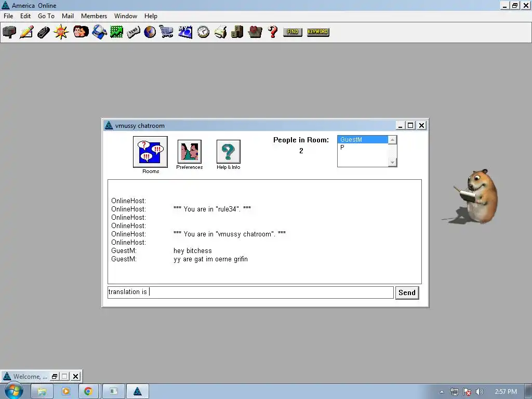The width and height of the screenshot is (532, 399).
Task: Maximize the vmussy chatroom window
Action: click(410, 126)
